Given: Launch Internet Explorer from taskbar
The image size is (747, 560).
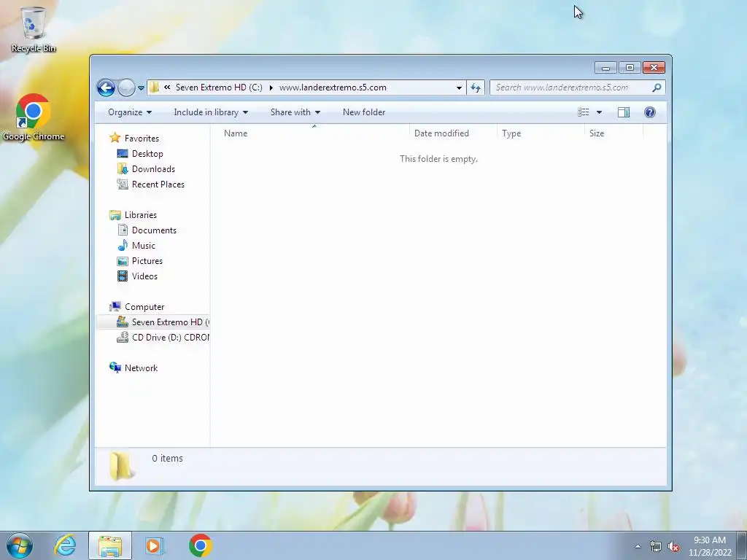Looking at the screenshot, I should (x=65, y=545).
